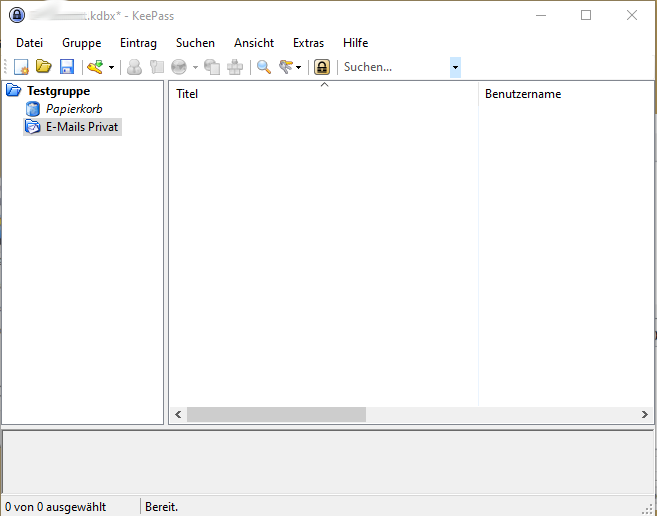The width and height of the screenshot is (657, 516).
Task: Select the Papierkorb group
Action: [74, 109]
